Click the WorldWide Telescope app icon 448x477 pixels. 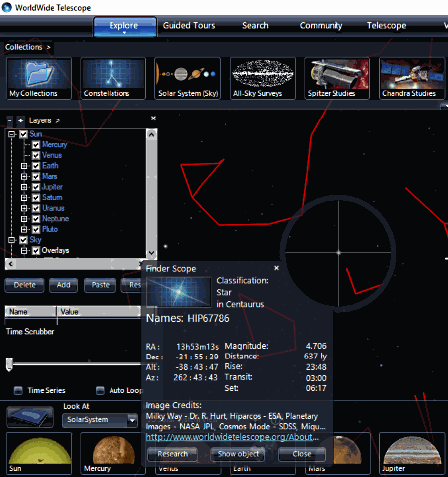click(x=7, y=7)
